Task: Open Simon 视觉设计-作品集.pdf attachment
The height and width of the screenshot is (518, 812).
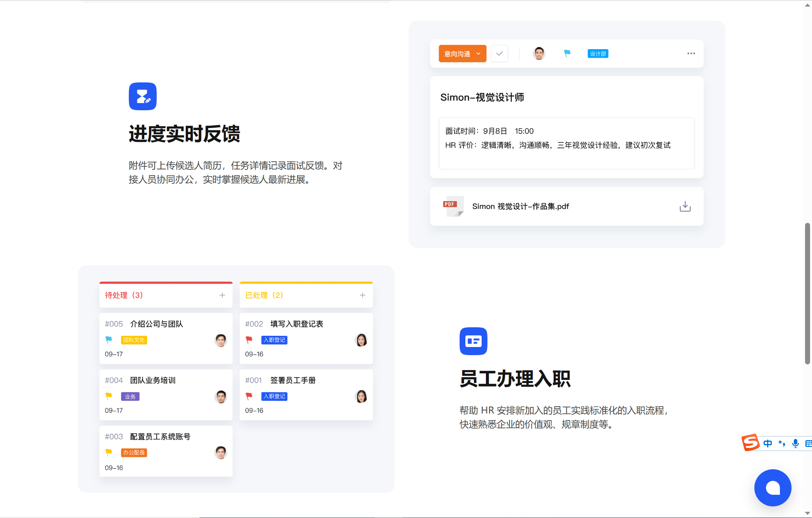Action: click(520, 206)
